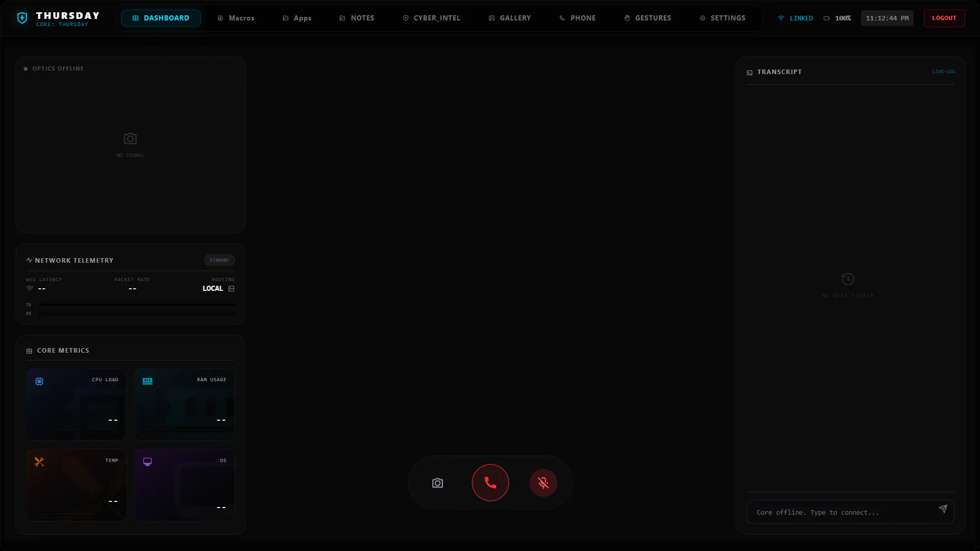The width and height of the screenshot is (980, 551).
Task: Click the THURSDAY shield logo icon
Action: pyautogui.click(x=22, y=18)
